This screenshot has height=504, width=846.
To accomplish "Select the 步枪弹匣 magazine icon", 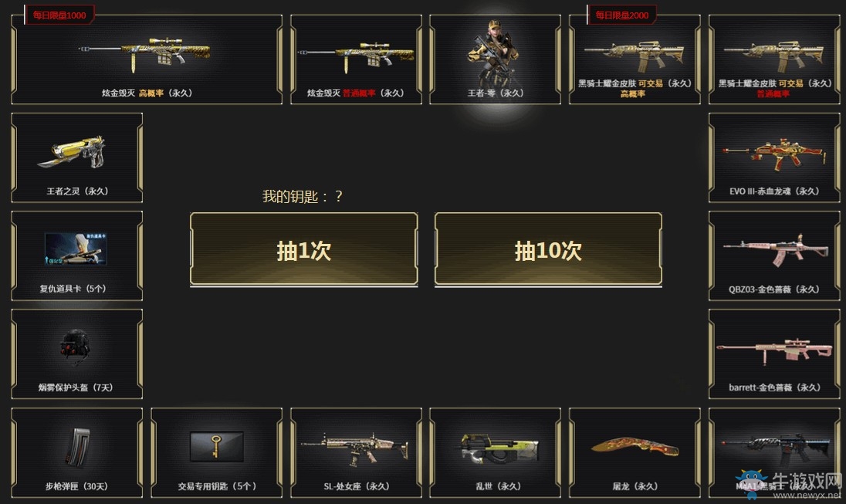I will pyautogui.click(x=77, y=447).
